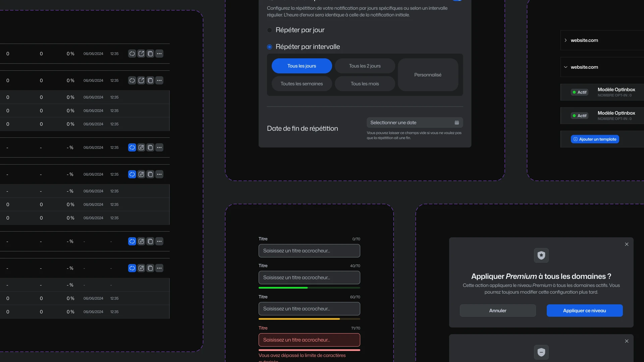
Task: Select the Répéter par intervalle radio button
Action: point(269,47)
